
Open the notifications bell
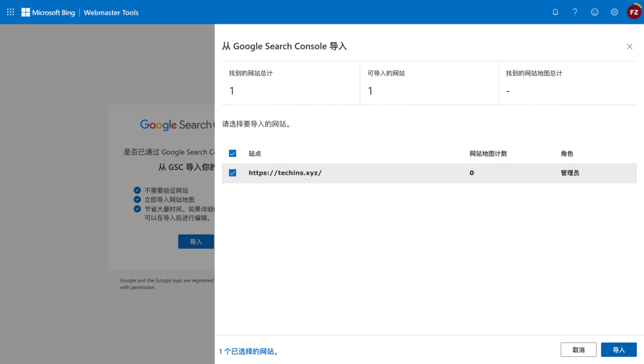pos(555,12)
